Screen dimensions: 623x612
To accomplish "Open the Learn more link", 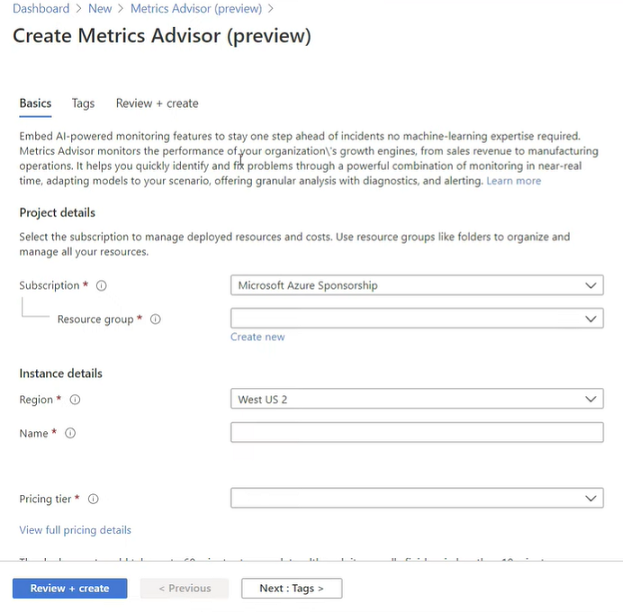I will point(513,181).
